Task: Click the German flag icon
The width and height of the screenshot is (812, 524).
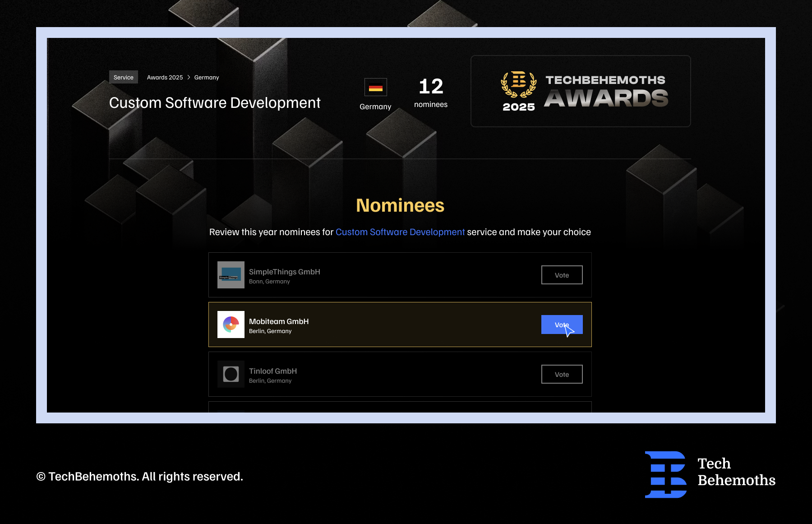Action: pos(375,87)
